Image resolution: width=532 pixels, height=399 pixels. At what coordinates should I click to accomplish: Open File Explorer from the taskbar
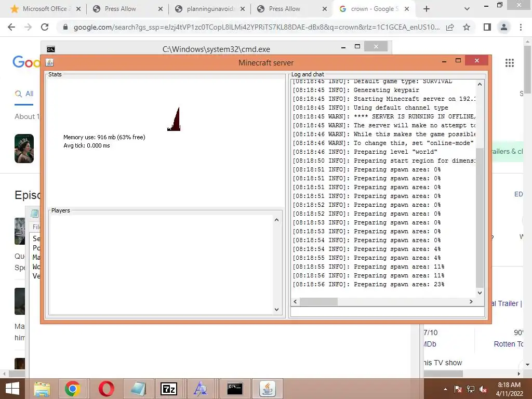pos(42,389)
